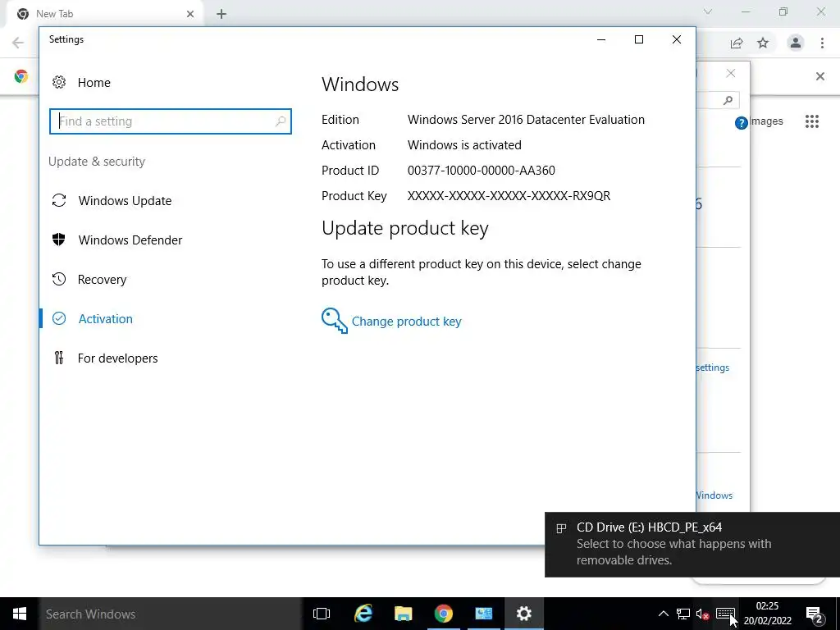
Task: Close the New Tab tab in Chrome
Action: tap(190, 14)
